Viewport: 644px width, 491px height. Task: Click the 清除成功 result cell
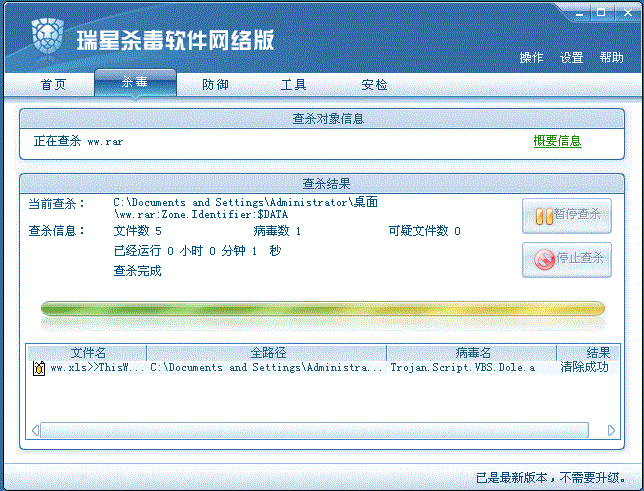point(584,367)
